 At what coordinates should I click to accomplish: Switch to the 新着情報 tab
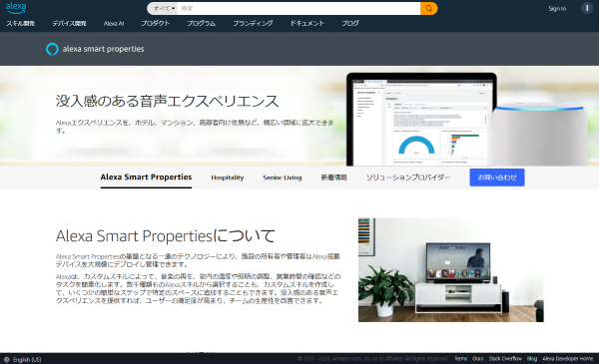point(333,178)
